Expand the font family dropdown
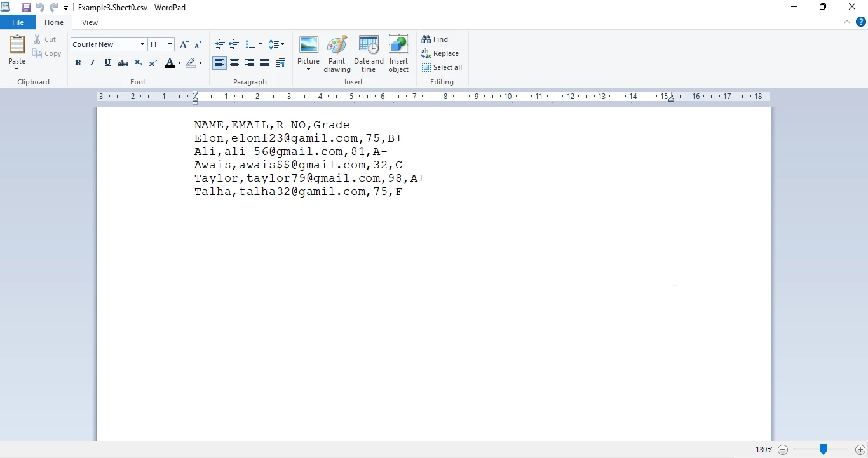This screenshot has width=868, height=458. [x=142, y=44]
